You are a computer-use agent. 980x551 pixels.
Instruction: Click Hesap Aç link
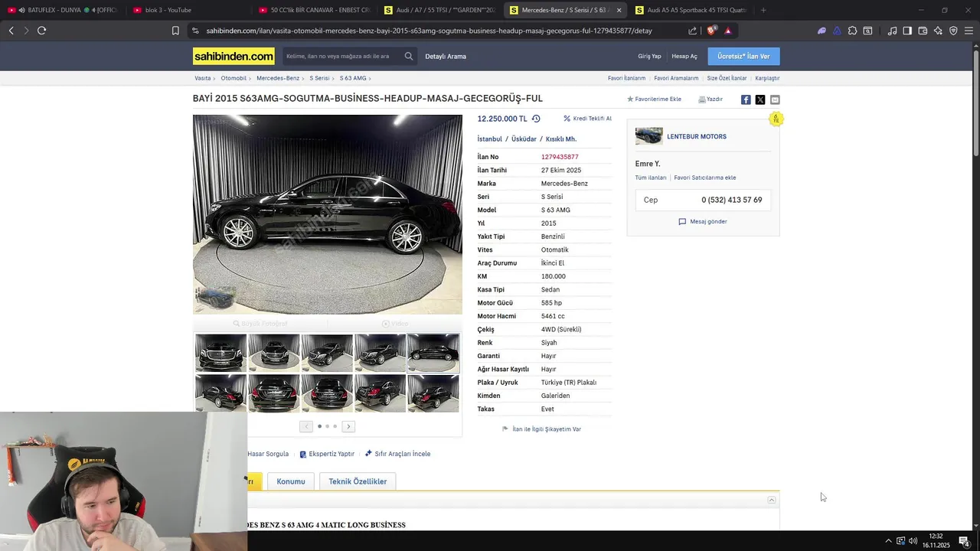684,56
